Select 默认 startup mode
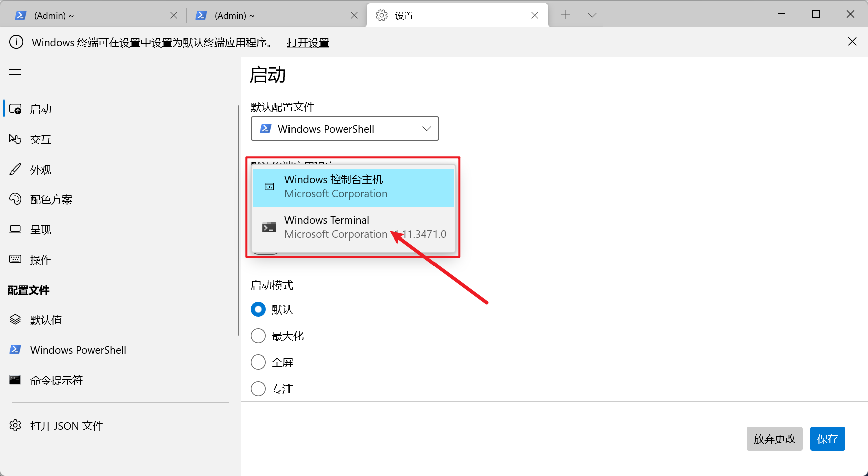The image size is (868, 476). (258, 309)
